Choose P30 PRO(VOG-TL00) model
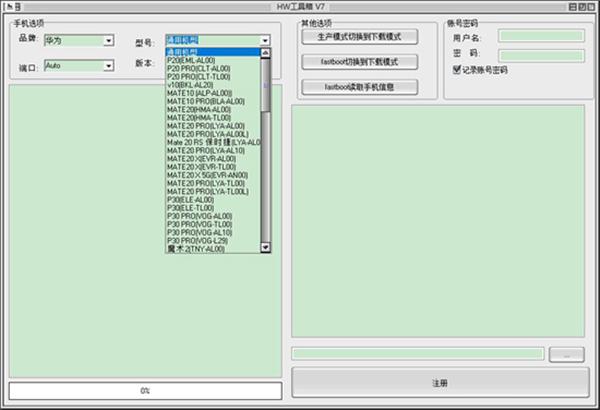The height and width of the screenshot is (410, 600). (213, 224)
